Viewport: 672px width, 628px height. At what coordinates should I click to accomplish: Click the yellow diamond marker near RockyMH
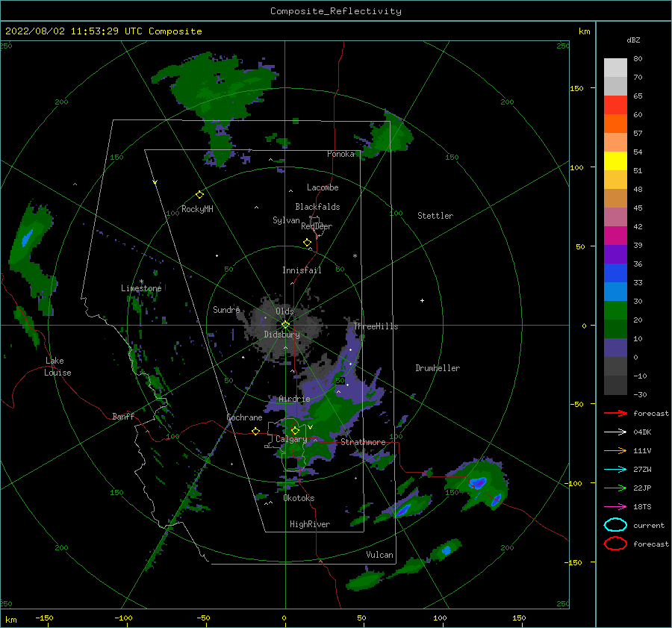click(x=199, y=195)
